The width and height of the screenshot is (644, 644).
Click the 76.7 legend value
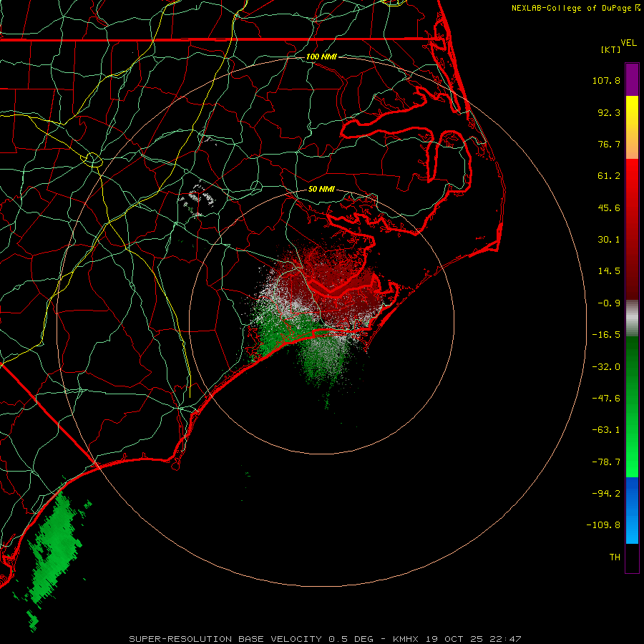[x=609, y=144]
